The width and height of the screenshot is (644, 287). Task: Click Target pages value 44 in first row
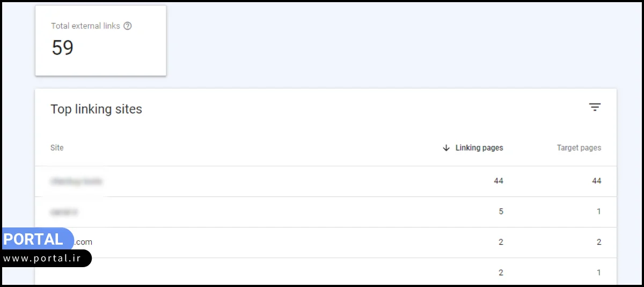pyautogui.click(x=596, y=181)
